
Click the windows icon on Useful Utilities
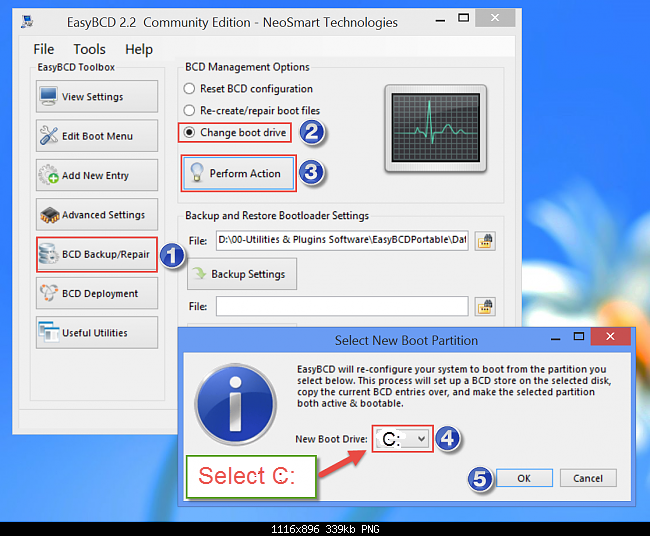click(x=49, y=332)
